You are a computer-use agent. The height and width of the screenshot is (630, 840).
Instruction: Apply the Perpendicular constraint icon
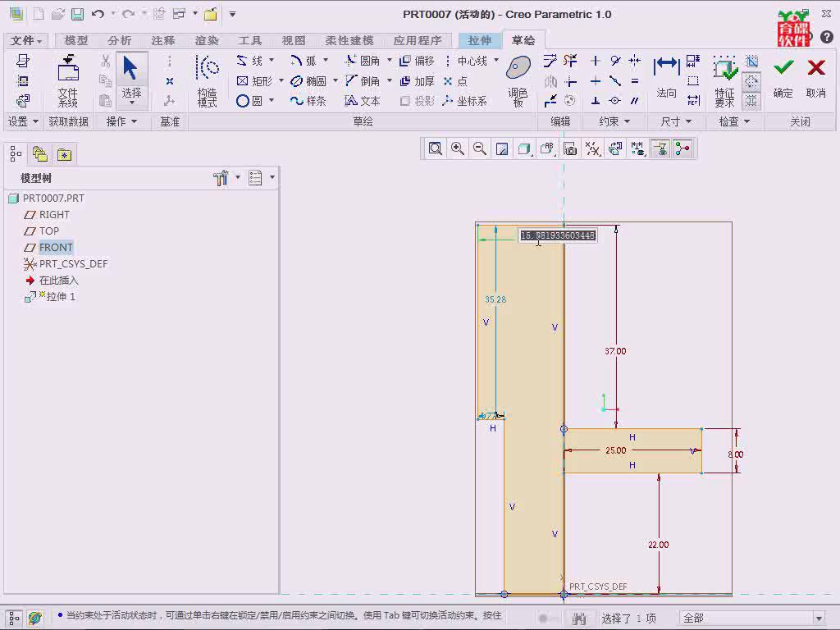pos(596,101)
